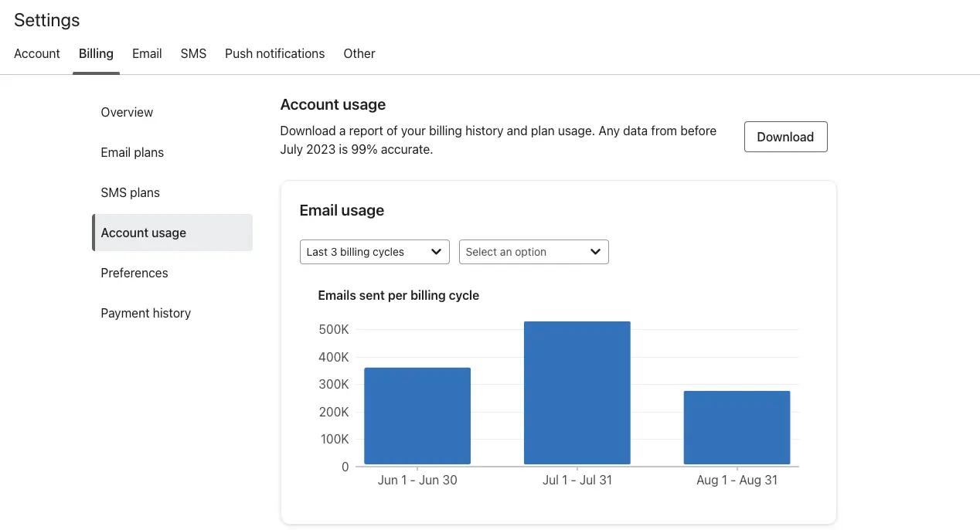Click the down arrow on Select an option

[x=595, y=251]
